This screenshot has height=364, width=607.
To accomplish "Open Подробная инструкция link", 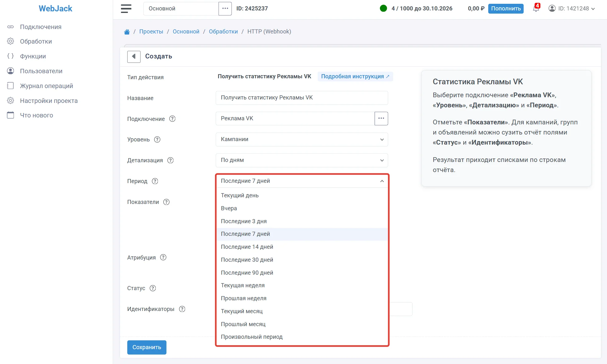I will (x=355, y=76).
